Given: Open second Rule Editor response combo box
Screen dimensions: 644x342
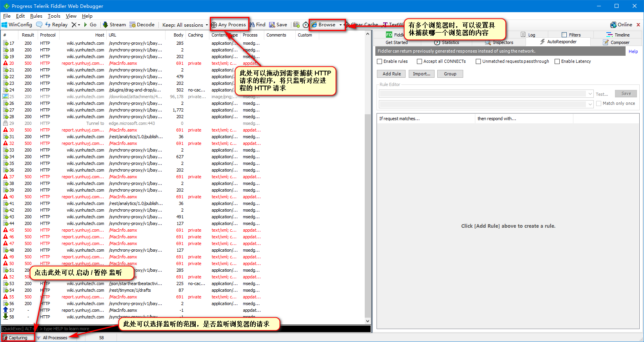Looking at the screenshot, I should [486, 104].
